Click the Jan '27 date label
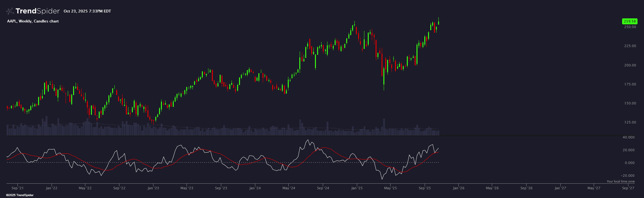Image resolution: width=644 pixels, height=198 pixels. pos(560,188)
